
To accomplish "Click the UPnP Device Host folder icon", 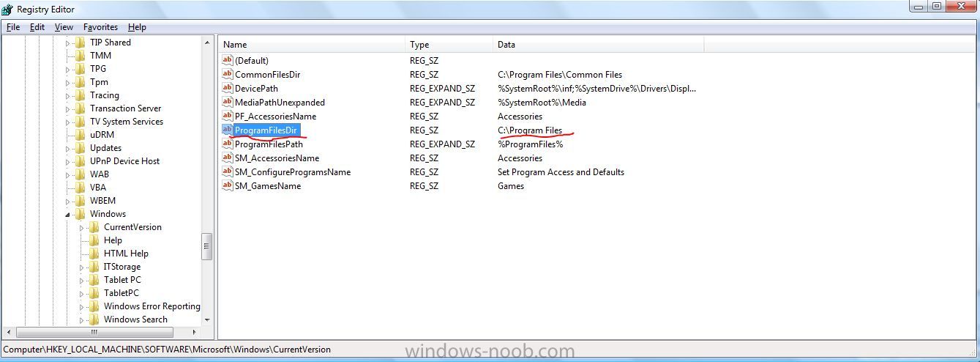I will [81, 161].
